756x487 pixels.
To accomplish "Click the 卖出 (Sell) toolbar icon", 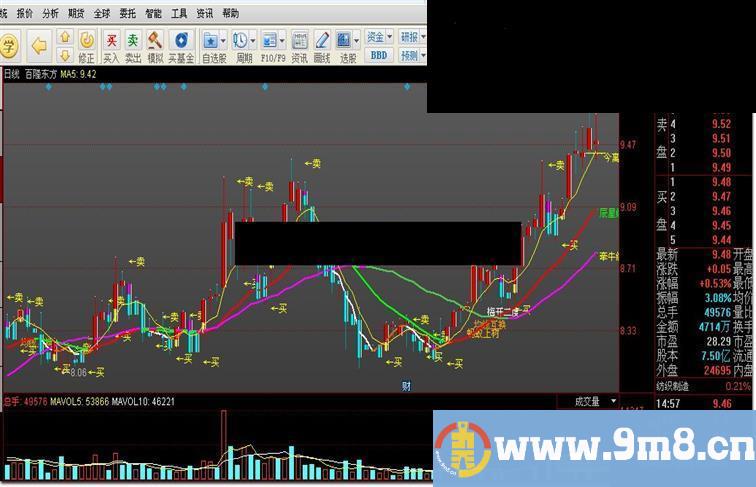I will 133,44.
